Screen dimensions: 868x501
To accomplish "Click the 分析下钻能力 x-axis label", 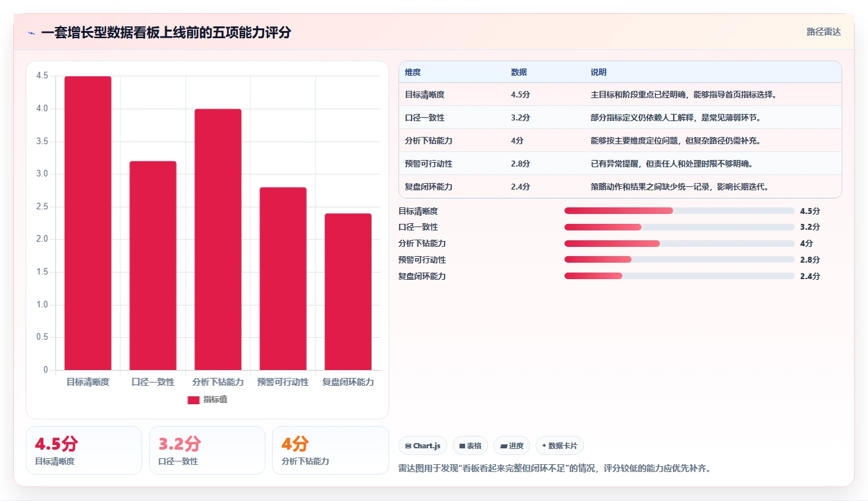I will pyautogui.click(x=218, y=382).
